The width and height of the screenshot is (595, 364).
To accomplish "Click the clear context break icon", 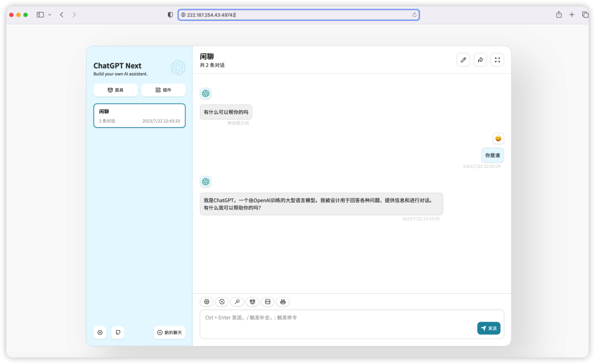I will coord(267,302).
